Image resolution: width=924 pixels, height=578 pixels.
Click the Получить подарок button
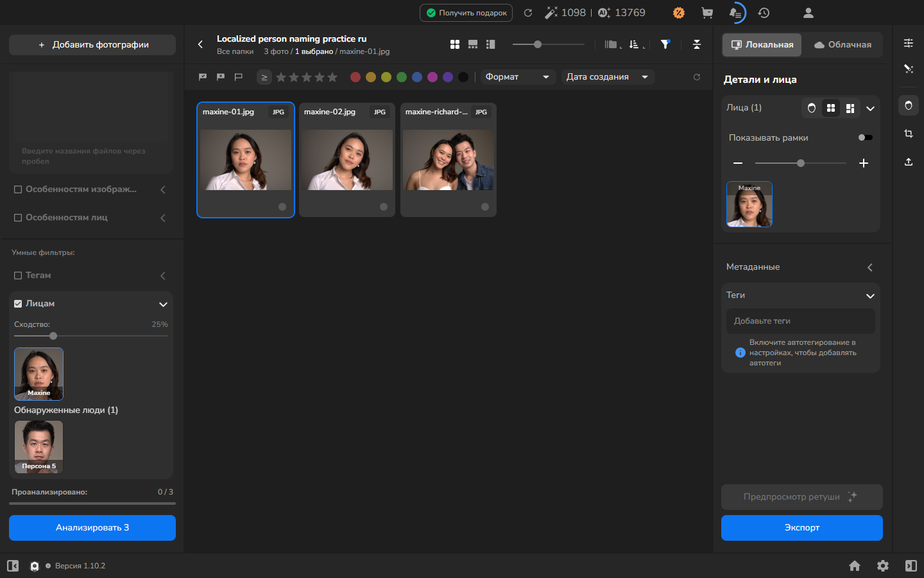click(x=466, y=13)
